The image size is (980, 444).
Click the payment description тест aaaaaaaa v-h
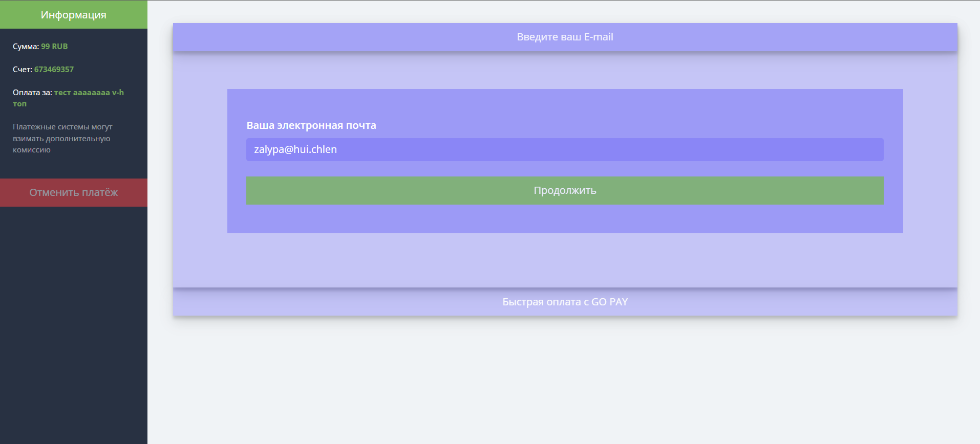[x=89, y=93]
